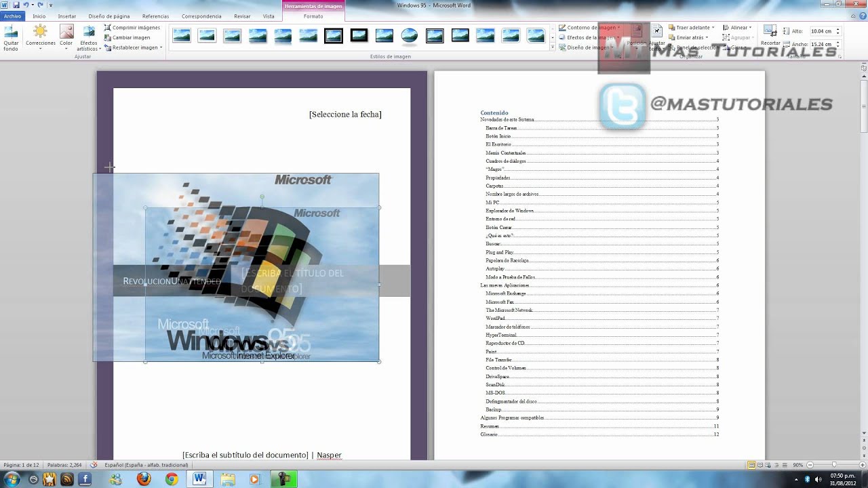Apply the oval picture style
Viewport: 868px width, 488px height.
coord(410,35)
